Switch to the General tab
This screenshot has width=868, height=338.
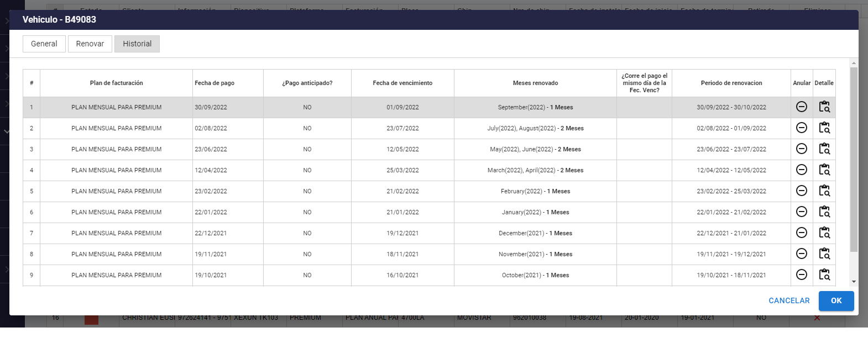[x=44, y=44]
